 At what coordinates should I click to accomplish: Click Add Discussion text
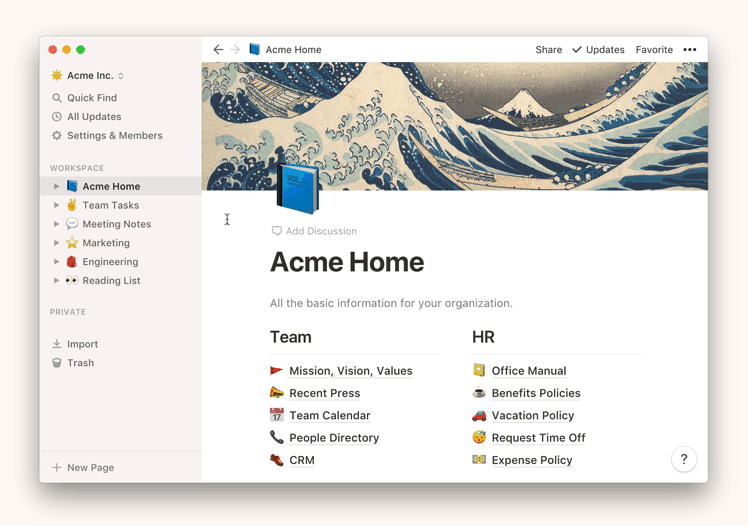[321, 231]
